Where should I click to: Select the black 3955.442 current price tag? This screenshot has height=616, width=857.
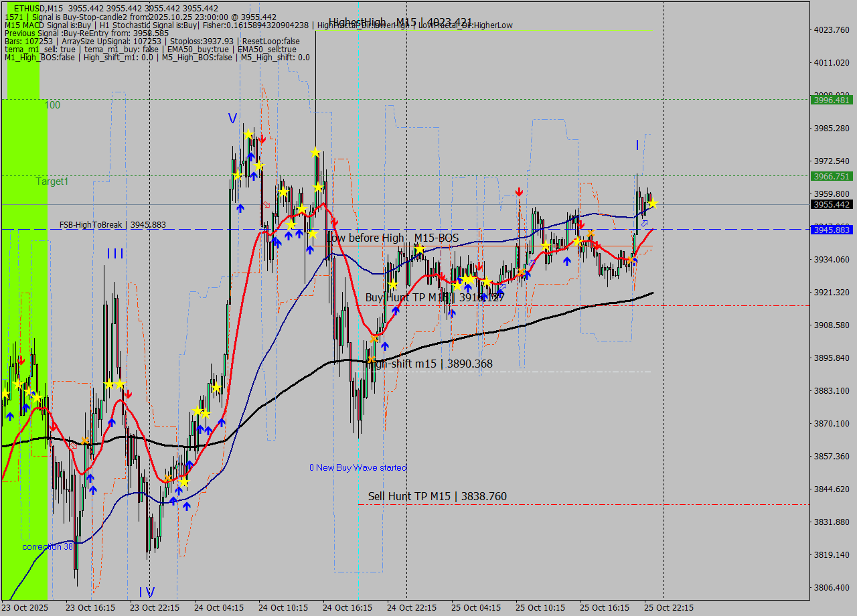[832, 204]
